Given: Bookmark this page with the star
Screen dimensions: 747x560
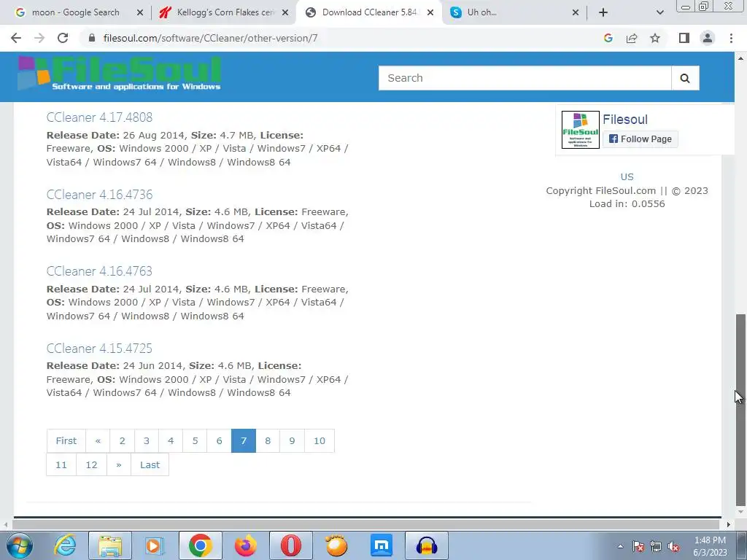Looking at the screenshot, I should click(655, 38).
